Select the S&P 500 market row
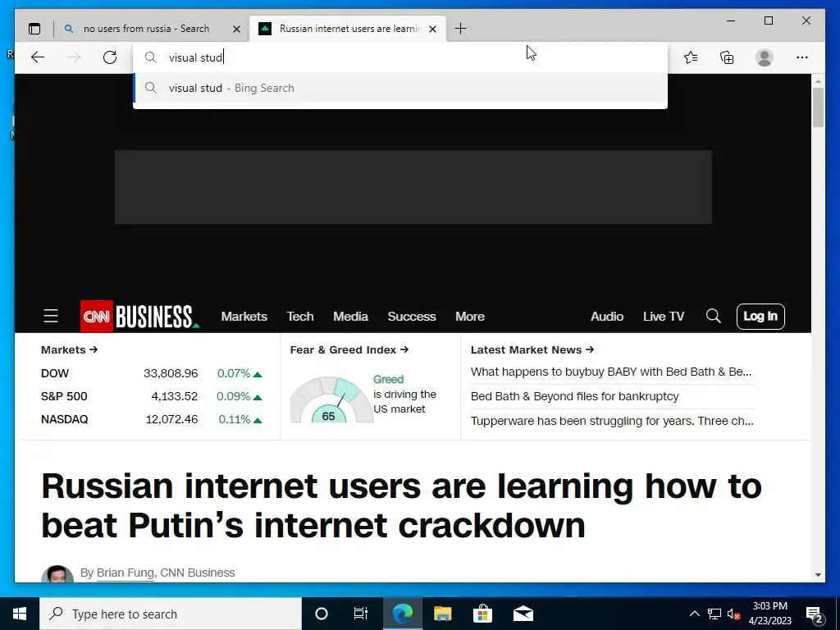Image resolution: width=840 pixels, height=630 pixels. pos(152,396)
